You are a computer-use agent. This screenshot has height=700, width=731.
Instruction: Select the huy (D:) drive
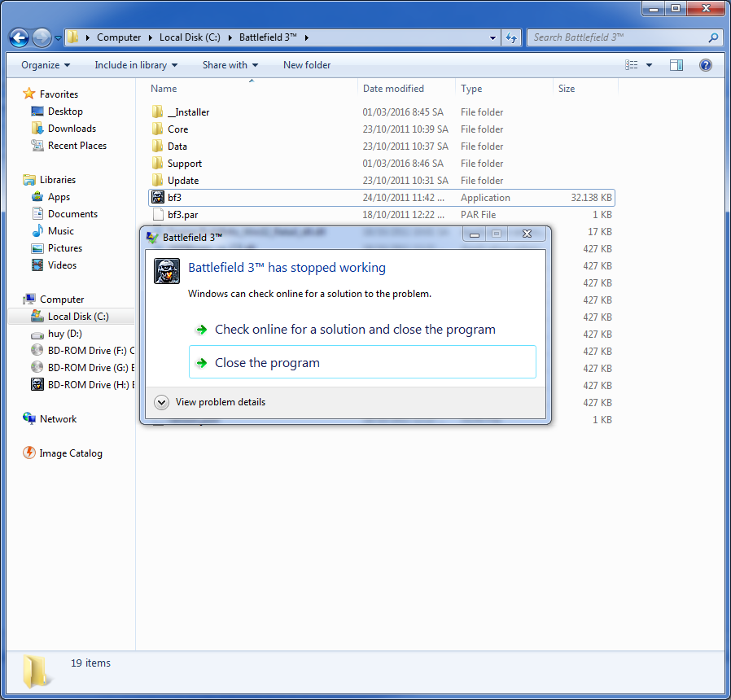coord(65,334)
